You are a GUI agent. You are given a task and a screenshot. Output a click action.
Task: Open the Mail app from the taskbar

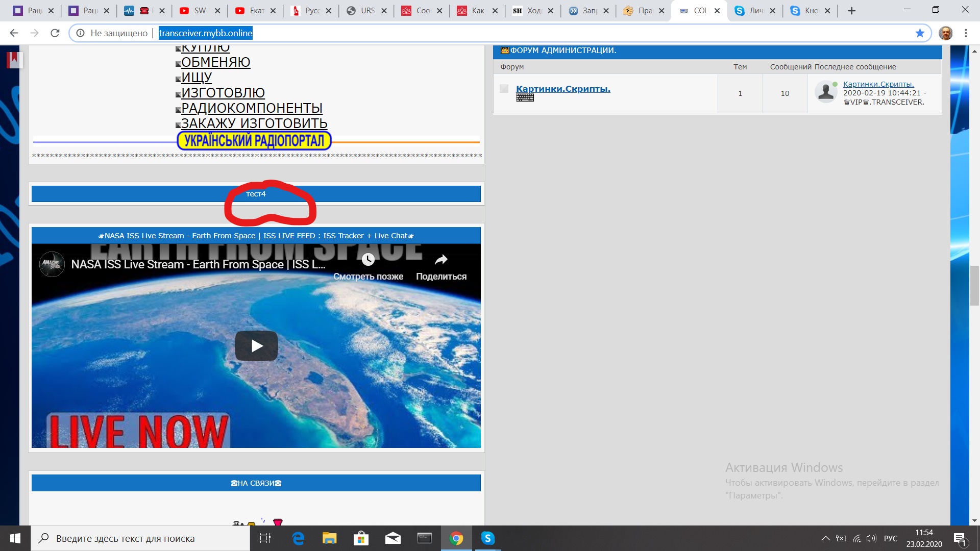tap(393, 538)
